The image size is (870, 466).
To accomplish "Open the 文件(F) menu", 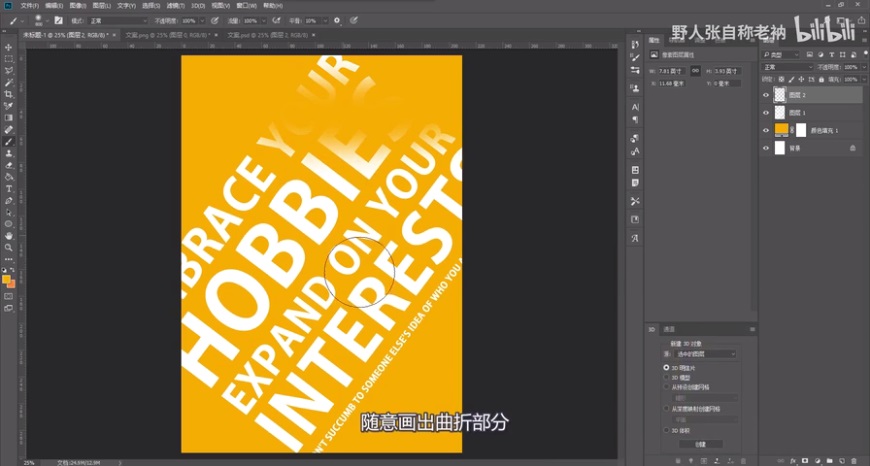I will [x=30, y=6].
